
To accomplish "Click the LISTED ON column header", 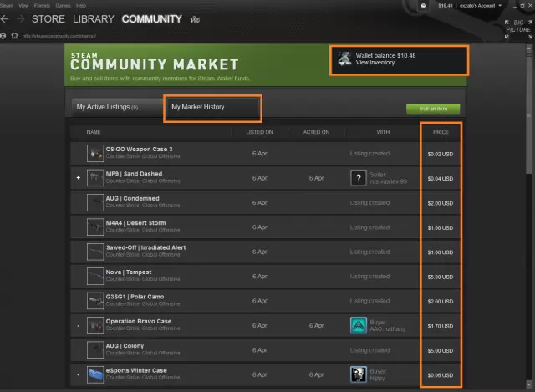I will (x=259, y=132).
